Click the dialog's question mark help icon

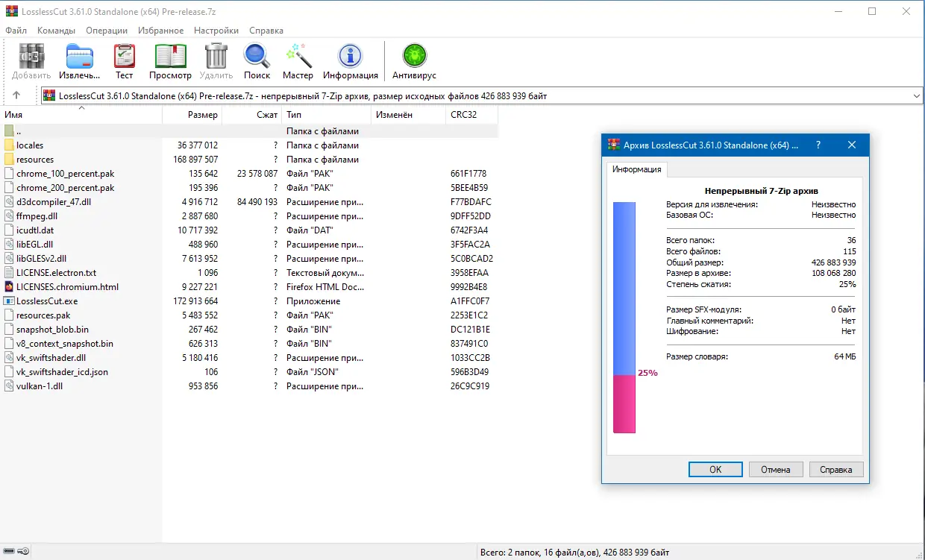pos(818,145)
